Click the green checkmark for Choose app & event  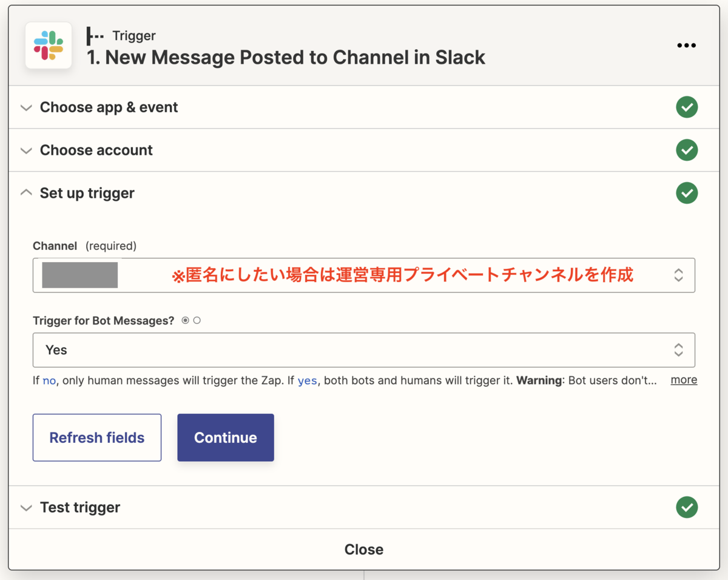pyautogui.click(x=687, y=107)
